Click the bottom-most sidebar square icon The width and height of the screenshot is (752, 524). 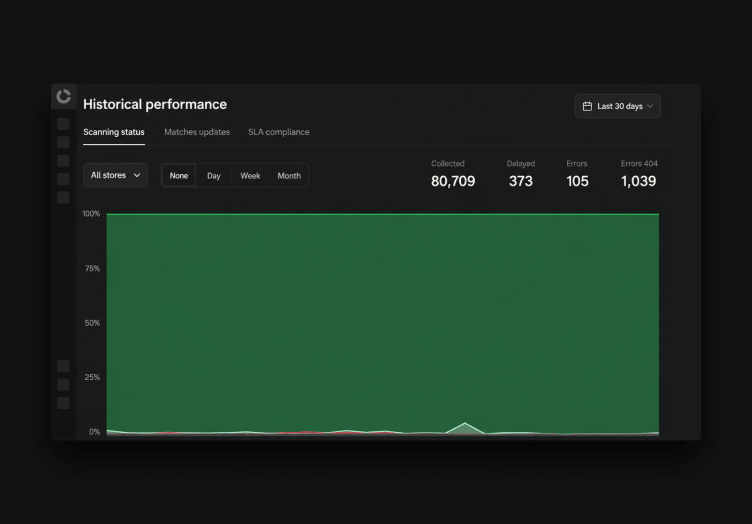pyautogui.click(x=63, y=403)
